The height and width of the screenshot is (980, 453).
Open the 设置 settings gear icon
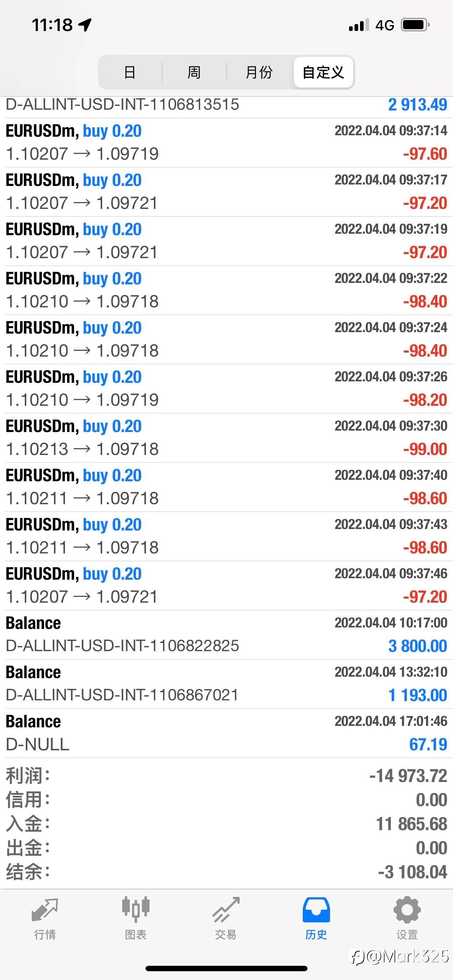407,910
